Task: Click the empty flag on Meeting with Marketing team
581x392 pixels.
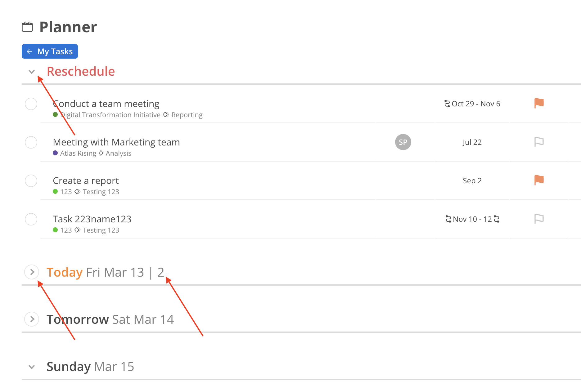Action: click(x=539, y=142)
